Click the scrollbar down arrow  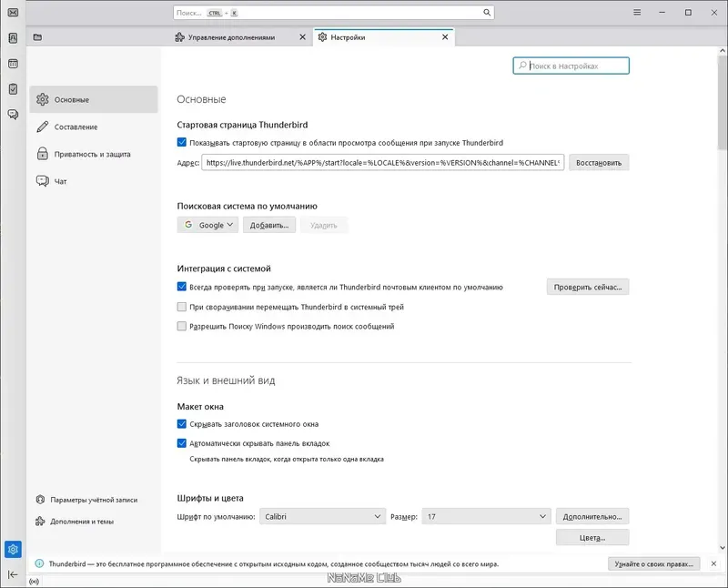(x=723, y=548)
